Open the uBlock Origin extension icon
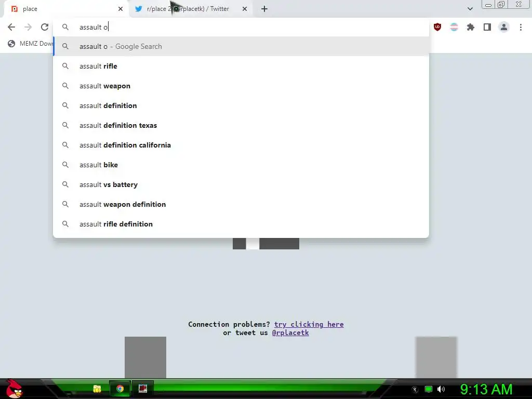This screenshot has width=532, height=399. (x=437, y=27)
